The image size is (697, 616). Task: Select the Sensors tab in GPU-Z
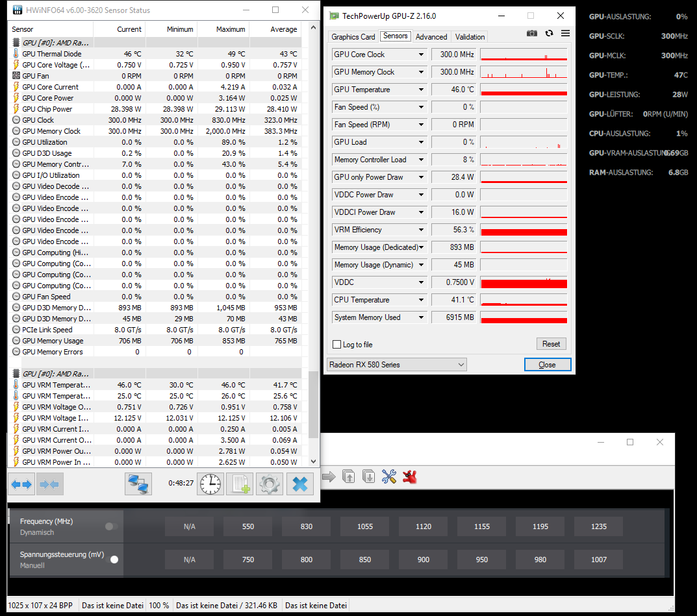point(395,36)
